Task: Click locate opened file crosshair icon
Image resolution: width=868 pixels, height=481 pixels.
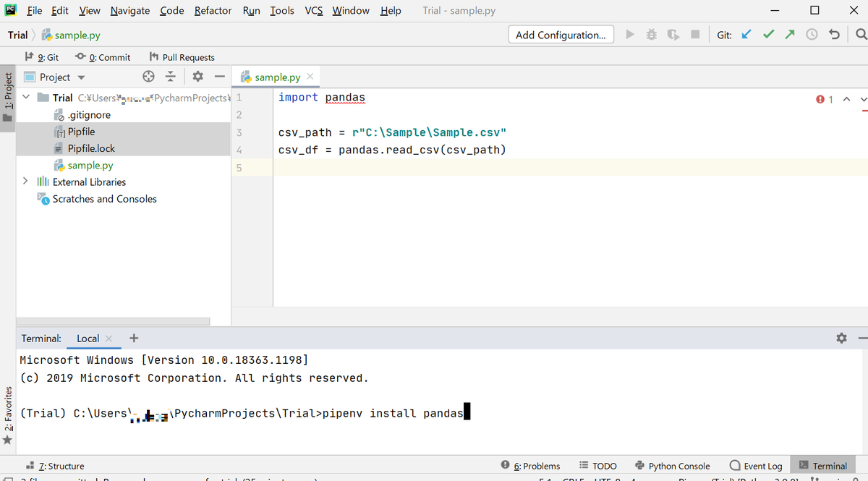Action: pos(148,77)
